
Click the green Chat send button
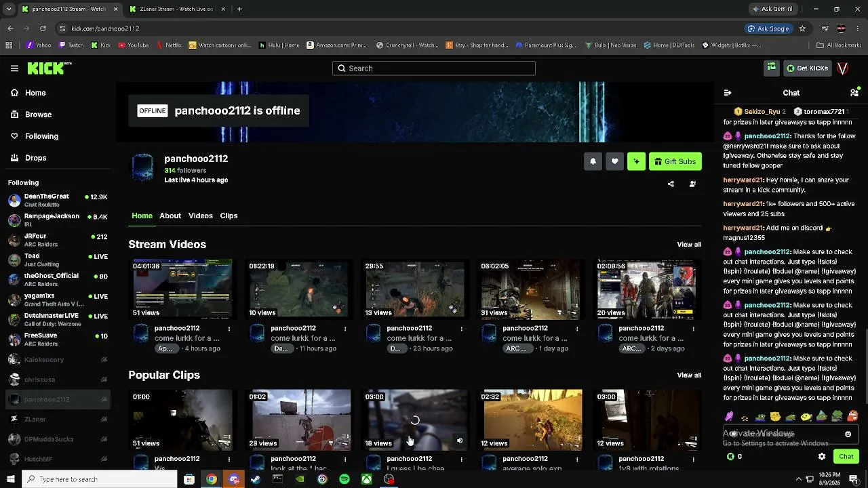click(846, 457)
